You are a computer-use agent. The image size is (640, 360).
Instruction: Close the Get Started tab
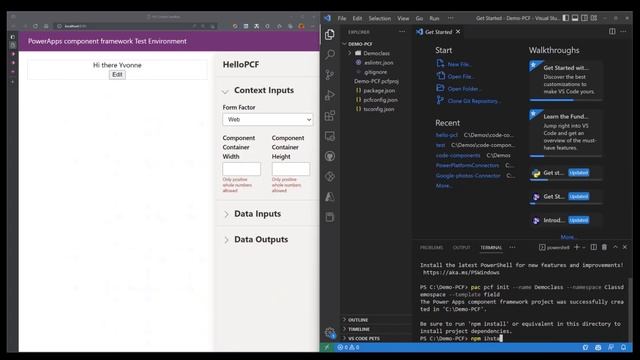coord(458,31)
